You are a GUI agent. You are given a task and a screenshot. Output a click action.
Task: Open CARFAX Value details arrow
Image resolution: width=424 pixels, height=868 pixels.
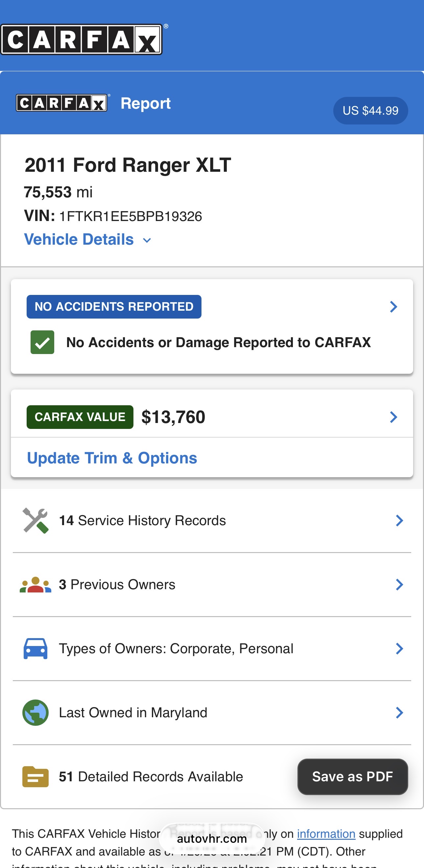(393, 417)
